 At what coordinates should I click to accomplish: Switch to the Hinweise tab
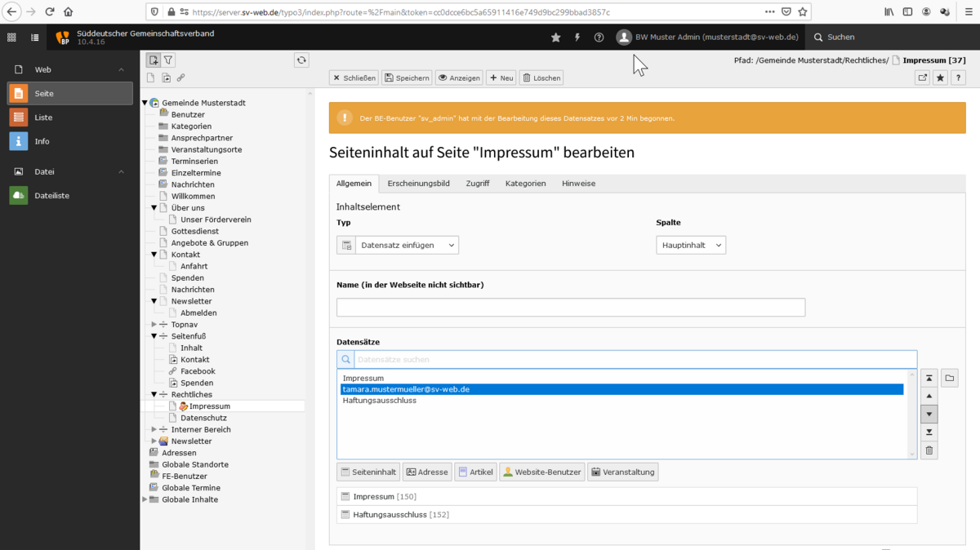(x=578, y=184)
